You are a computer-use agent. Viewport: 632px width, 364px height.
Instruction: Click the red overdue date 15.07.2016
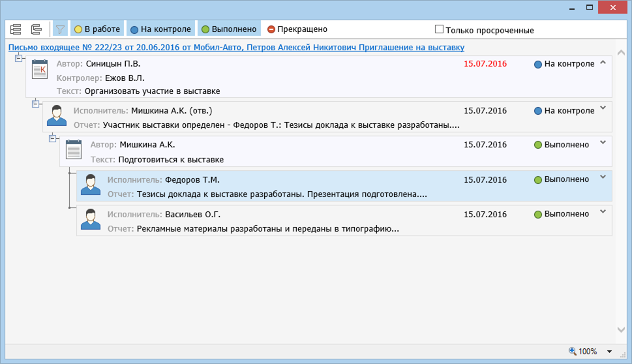[485, 64]
